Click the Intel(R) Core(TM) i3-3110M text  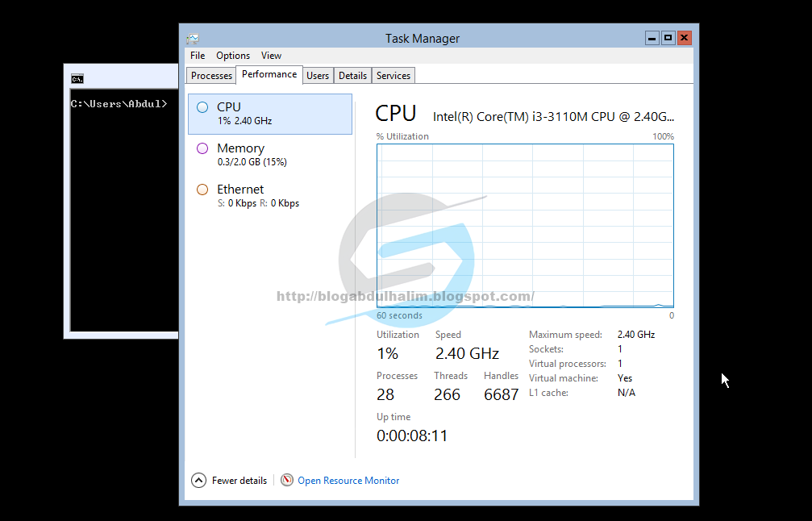tap(553, 117)
